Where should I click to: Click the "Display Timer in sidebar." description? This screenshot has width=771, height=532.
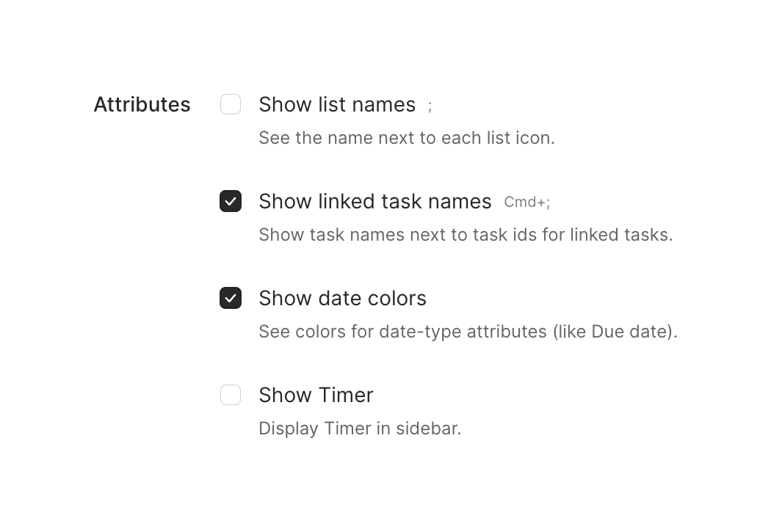tap(360, 429)
